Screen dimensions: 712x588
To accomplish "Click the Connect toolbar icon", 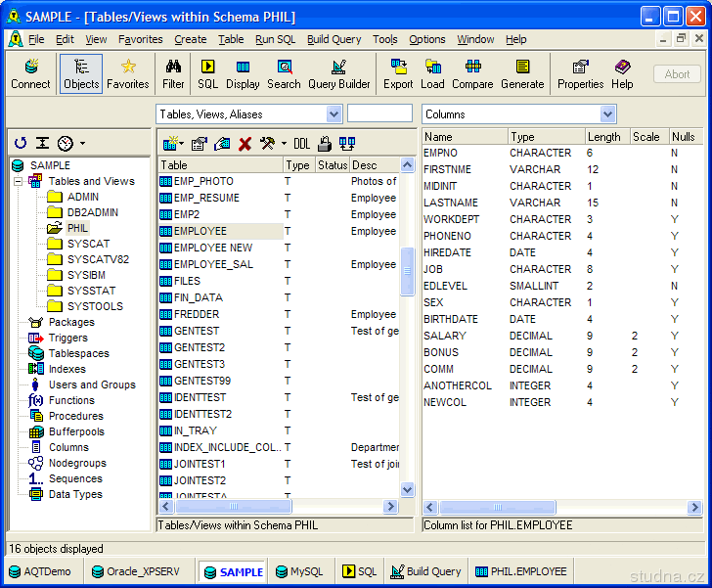I will (x=30, y=73).
